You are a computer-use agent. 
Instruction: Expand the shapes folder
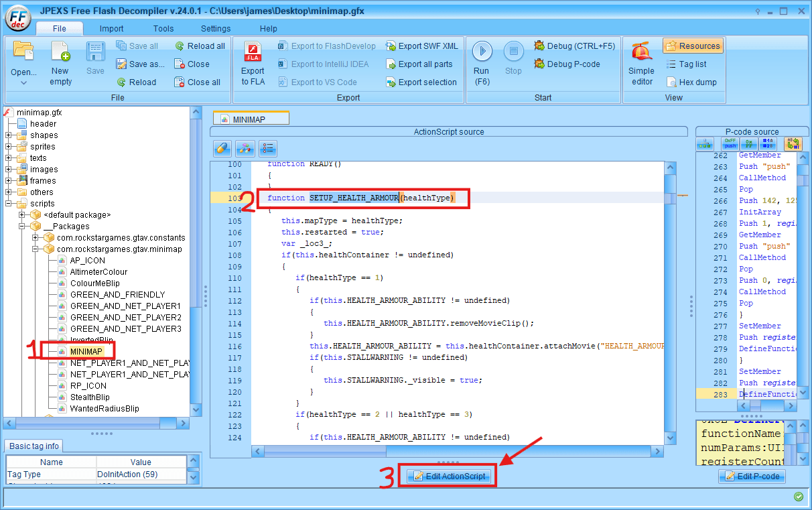[x=9, y=135]
